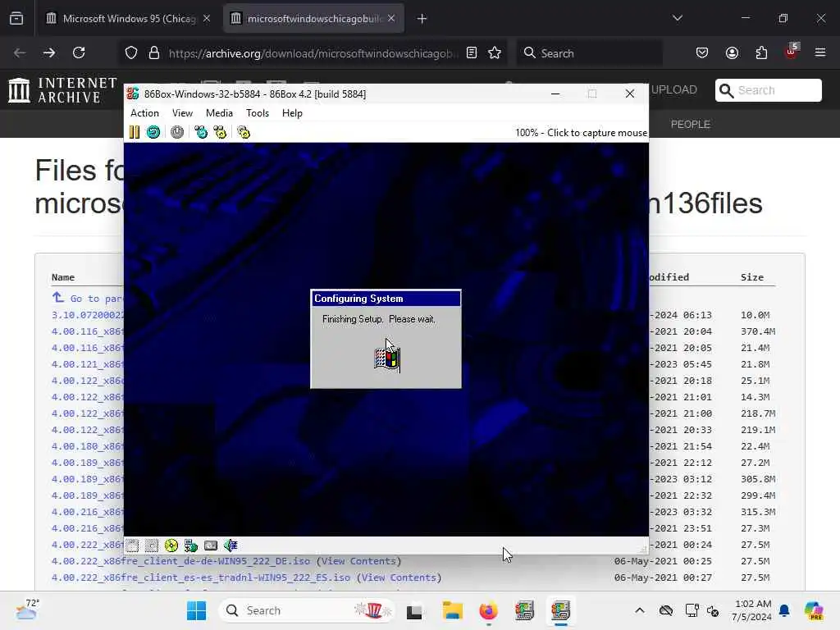Expand the system tray hidden icons chevron
This screenshot has width=840, height=630.
pos(640,610)
